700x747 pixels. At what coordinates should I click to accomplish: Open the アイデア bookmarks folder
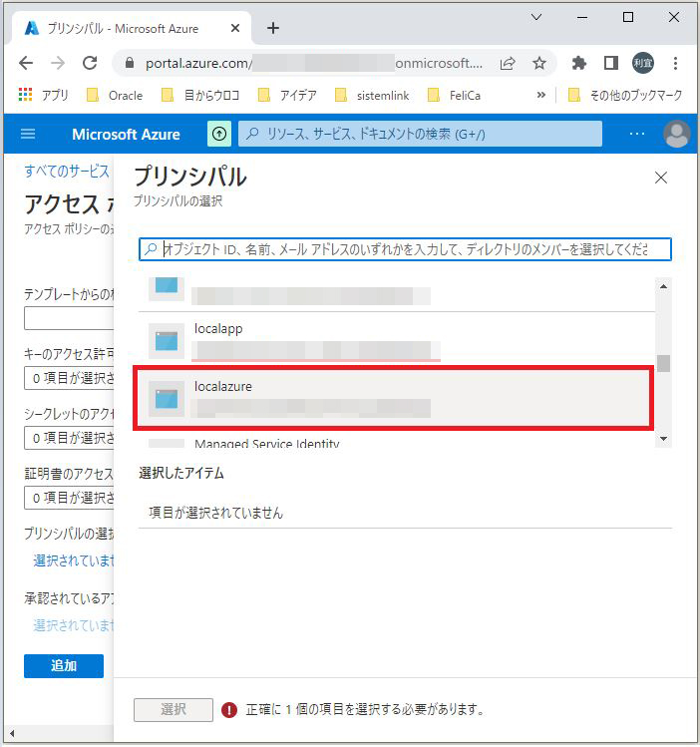pos(287,96)
